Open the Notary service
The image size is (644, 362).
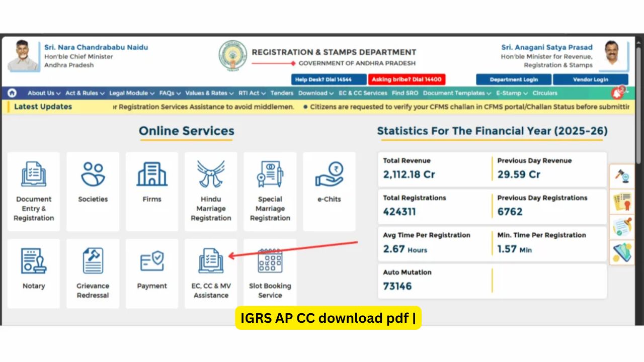click(x=34, y=271)
